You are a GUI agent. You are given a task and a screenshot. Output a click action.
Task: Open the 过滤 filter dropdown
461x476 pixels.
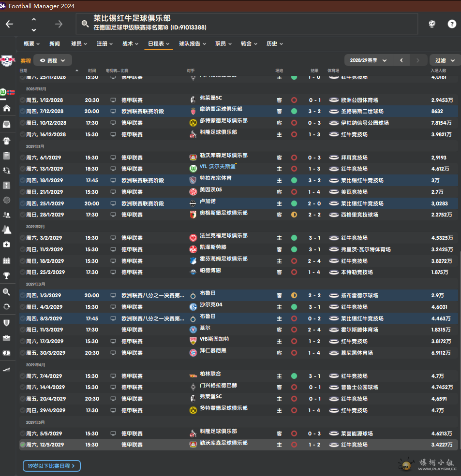445,60
